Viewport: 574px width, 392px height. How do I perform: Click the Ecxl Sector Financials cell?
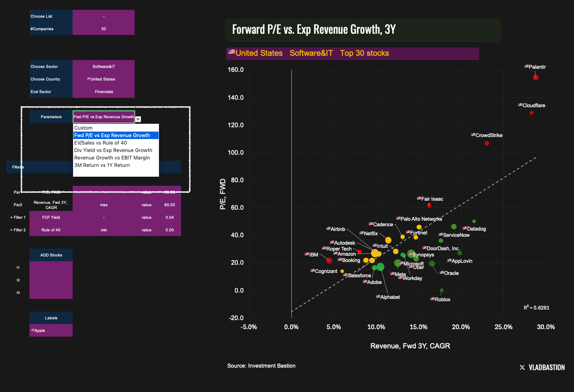tap(104, 92)
